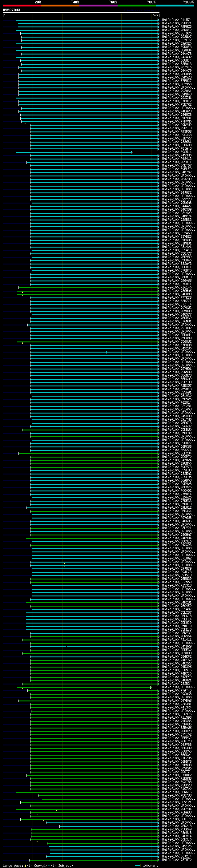Open hit UniRef100_Q5KBW0
Viewport: 197px width, 868px height.
177,430
